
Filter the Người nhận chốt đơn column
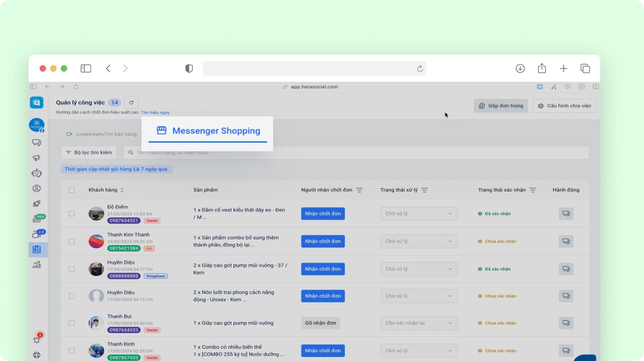359,190
